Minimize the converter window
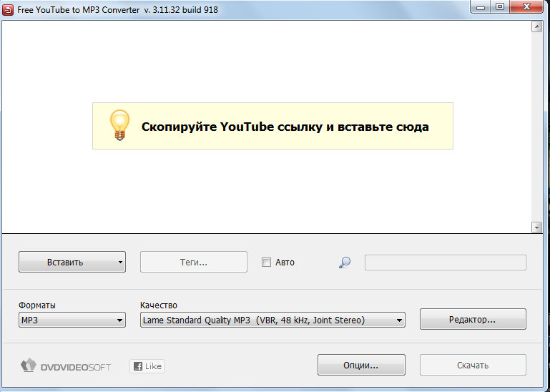 pos(481,6)
